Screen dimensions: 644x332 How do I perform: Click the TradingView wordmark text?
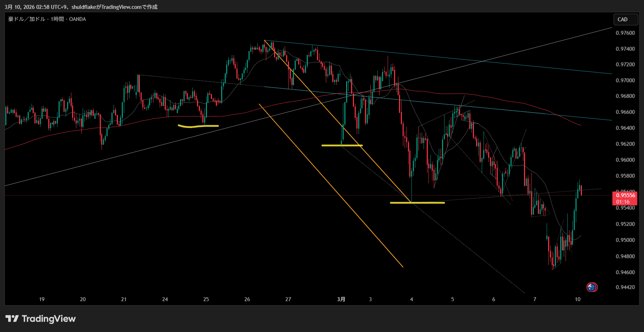pyautogui.click(x=49, y=319)
